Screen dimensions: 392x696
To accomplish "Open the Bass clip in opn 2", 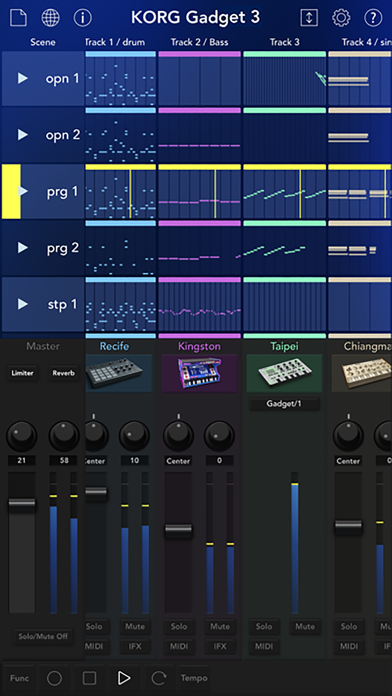I will pyautogui.click(x=199, y=135).
